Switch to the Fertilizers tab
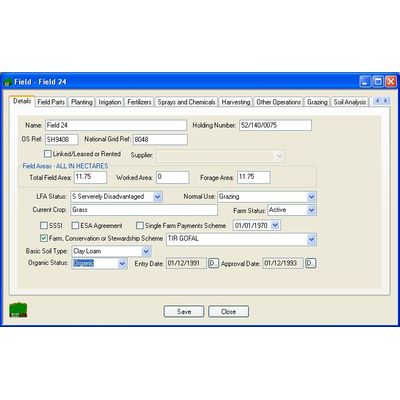This screenshot has width=400, height=400. 139,102
